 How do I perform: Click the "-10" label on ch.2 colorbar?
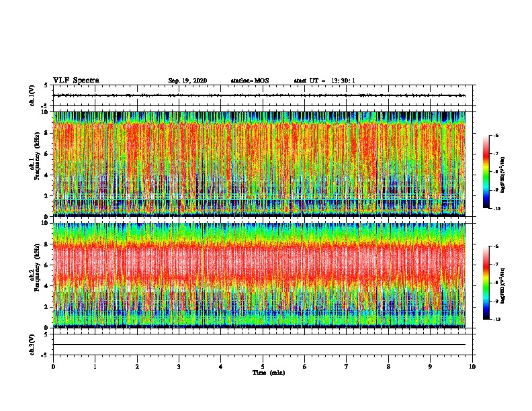[497, 320]
